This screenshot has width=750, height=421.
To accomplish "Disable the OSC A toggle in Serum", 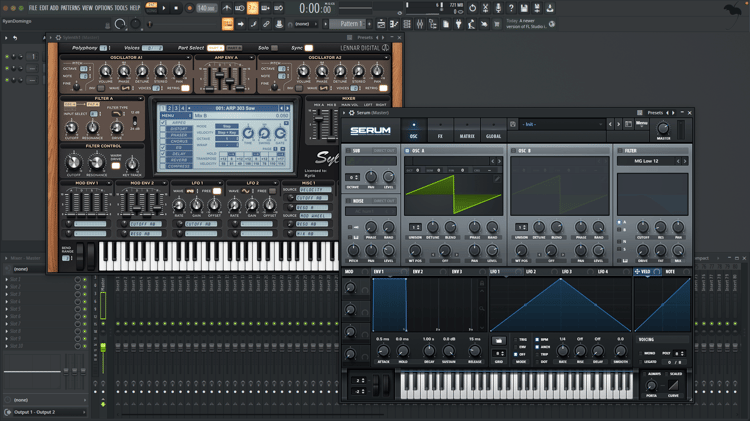I will click(x=407, y=151).
